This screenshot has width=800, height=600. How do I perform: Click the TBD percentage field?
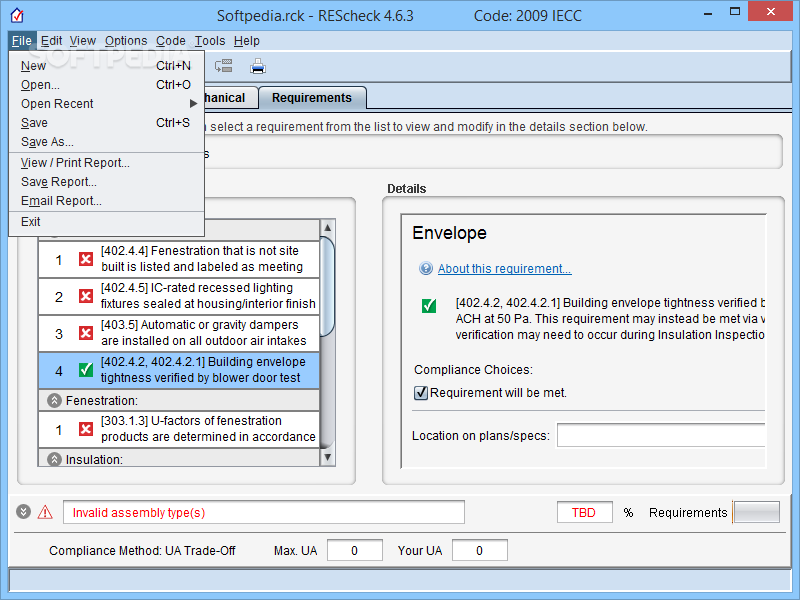click(x=585, y=512)
